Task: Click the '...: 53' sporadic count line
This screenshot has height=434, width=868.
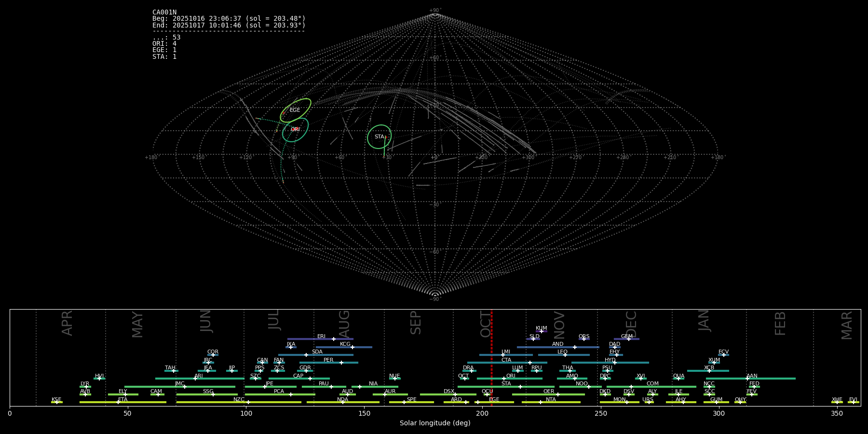Action: (x=166, y=38)
